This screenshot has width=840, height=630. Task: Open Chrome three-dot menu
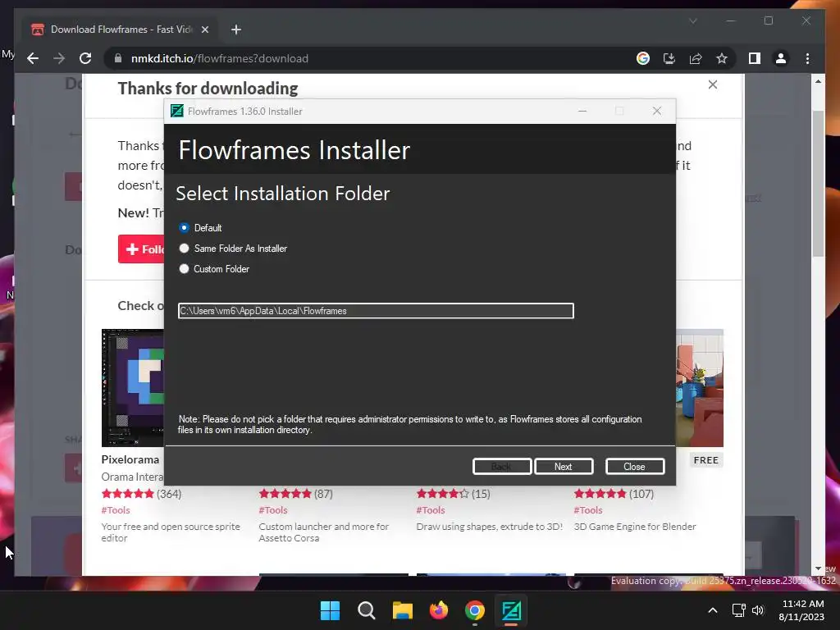click(807, 58)
